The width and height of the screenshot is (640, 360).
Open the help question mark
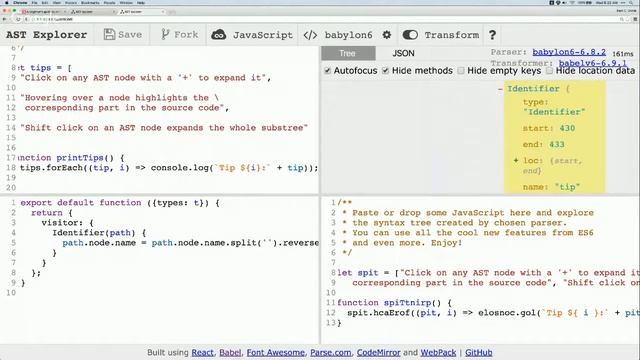click(x=492, y=35)
